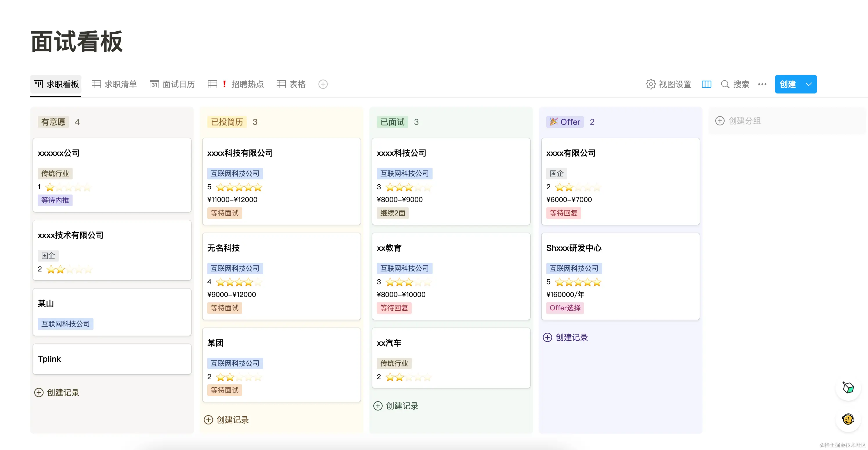868x450 pixels.
Task: Click star rating on Shxxx研发中心 card
Action: tap(578, 282)
